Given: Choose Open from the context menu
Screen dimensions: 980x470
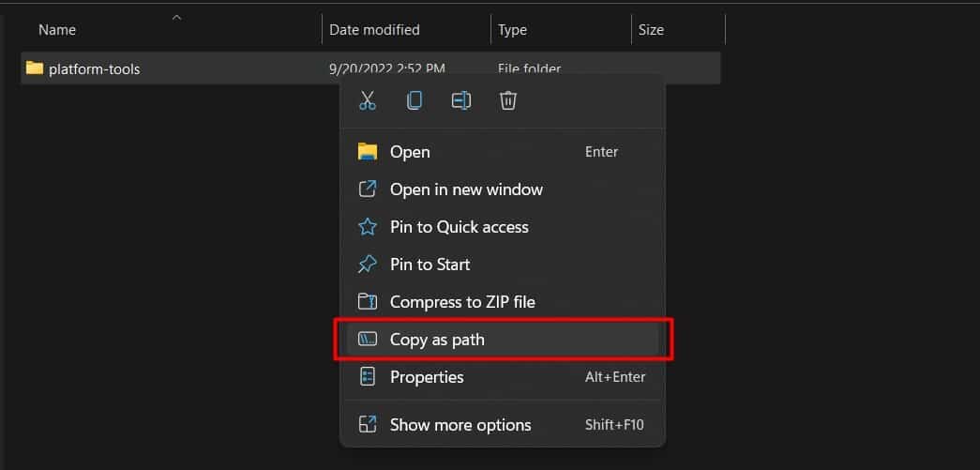Looking at the screenshot, I should click(x=503, y=152).
